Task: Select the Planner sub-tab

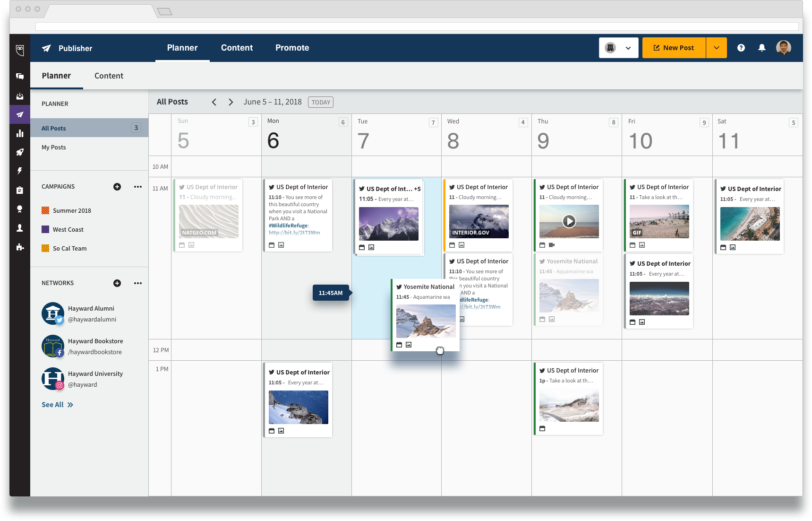Action: tap(56, 76)
